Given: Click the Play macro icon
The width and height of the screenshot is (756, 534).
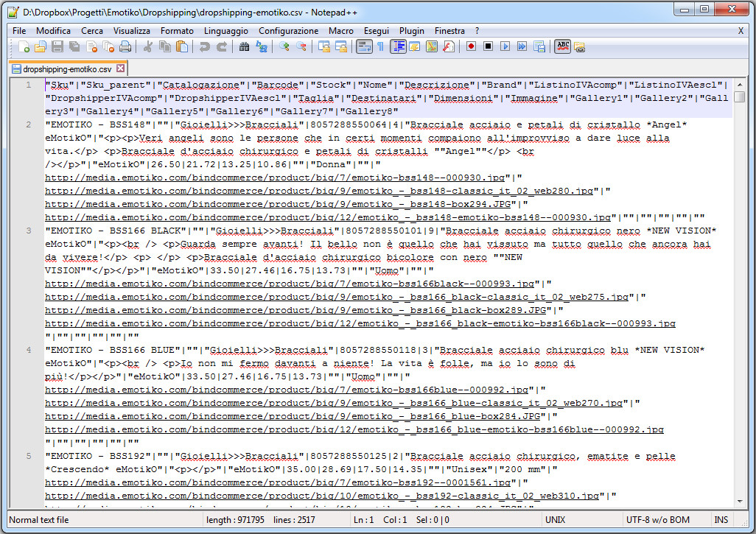Looking at the screenshot, I should pyautogui.click(x=505, y=47).
